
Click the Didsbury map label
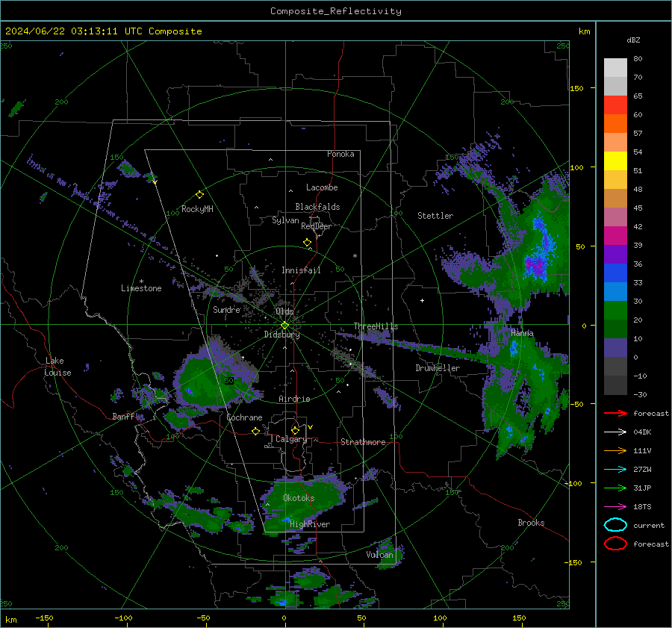pos(281,335)
